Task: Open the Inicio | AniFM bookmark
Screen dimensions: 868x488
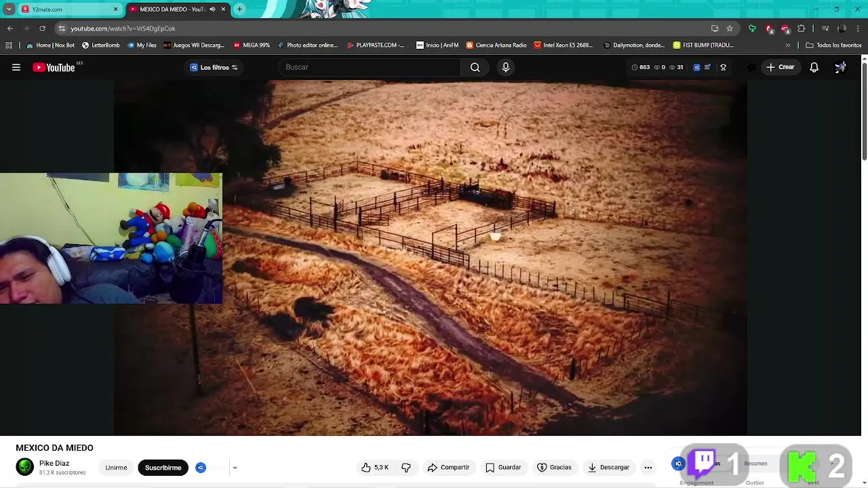Action: [437, 45]
